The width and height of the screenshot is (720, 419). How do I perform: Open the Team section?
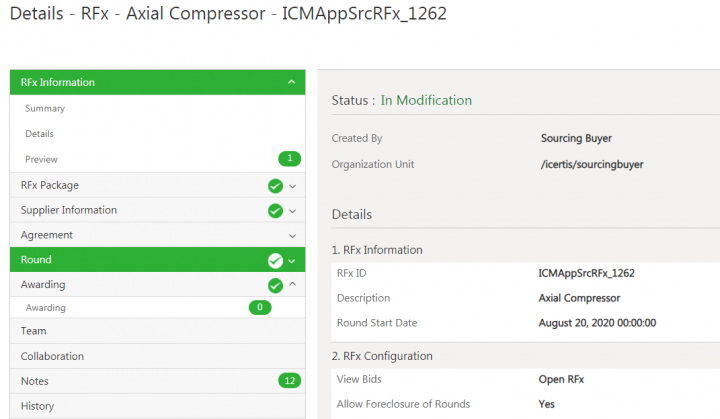pyautogui.click(x=33, y=331)
